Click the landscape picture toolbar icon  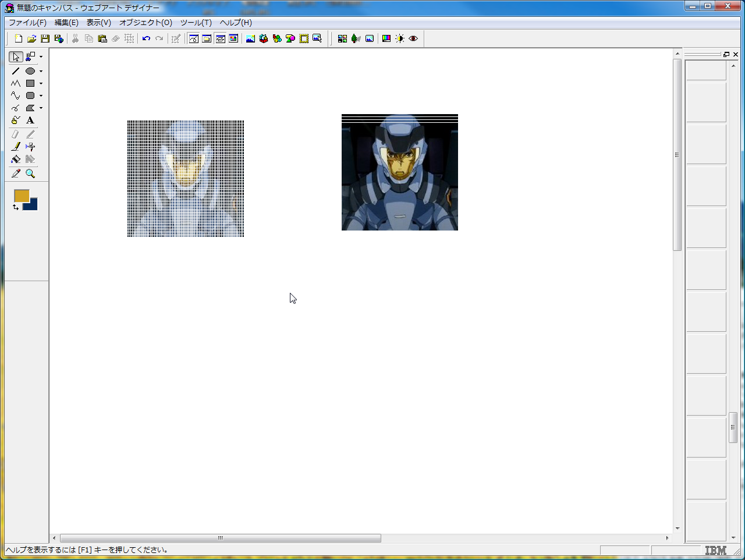[x=250, y=38]
